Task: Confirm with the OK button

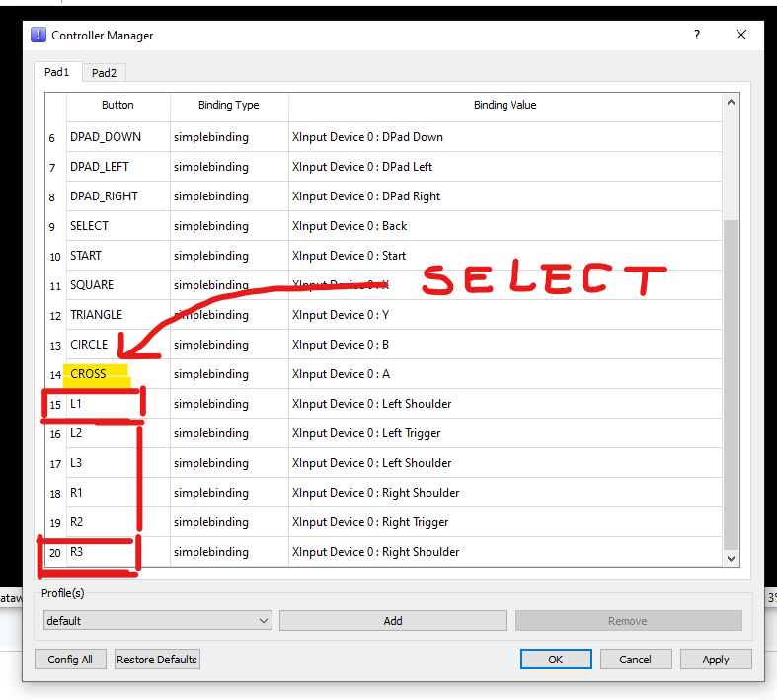Action: 556,660
